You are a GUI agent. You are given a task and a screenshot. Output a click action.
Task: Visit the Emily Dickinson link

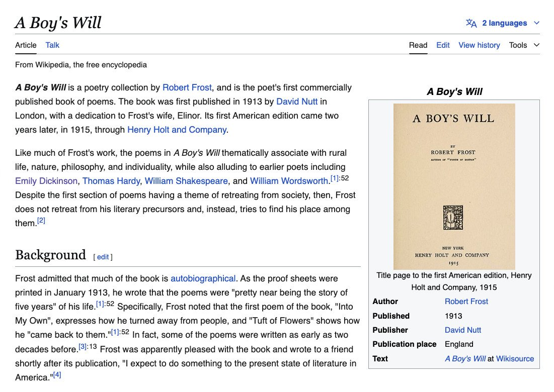coord(46,181)
